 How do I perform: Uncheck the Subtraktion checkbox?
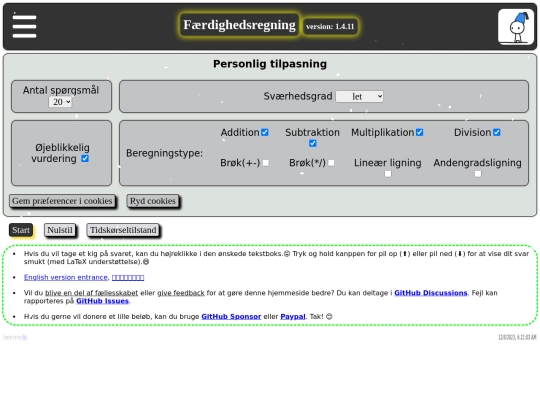[x=312, y=143]
